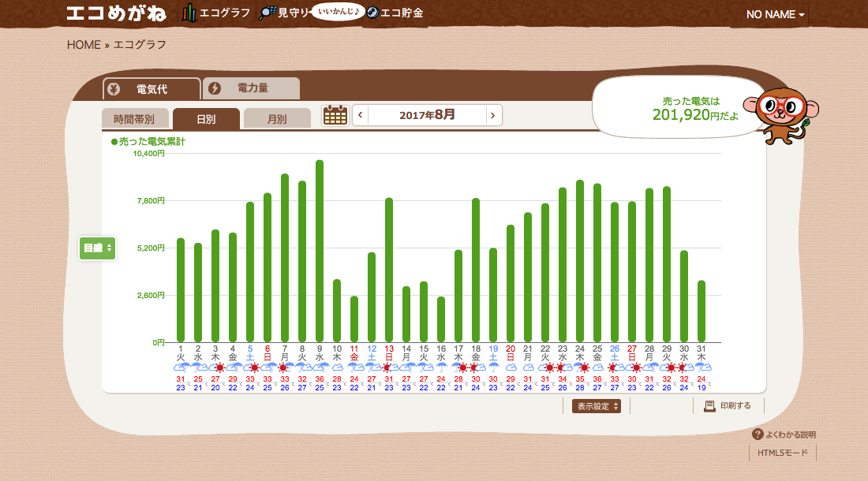Image resolution: width=868 pixels, height=481 pixels.
Task: Click the cloud weather icon for day 10
Action: (337, 367)
